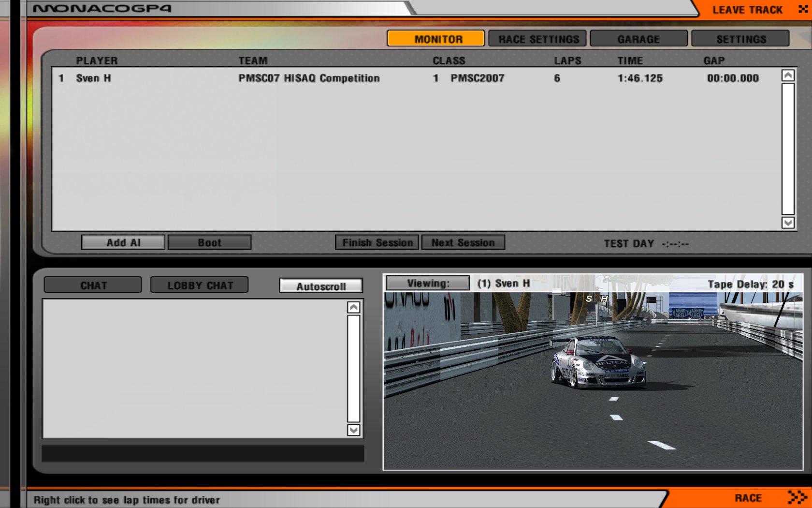Click chat box scroll up arrow
The image size is (812, 508).
pos(354,307)
